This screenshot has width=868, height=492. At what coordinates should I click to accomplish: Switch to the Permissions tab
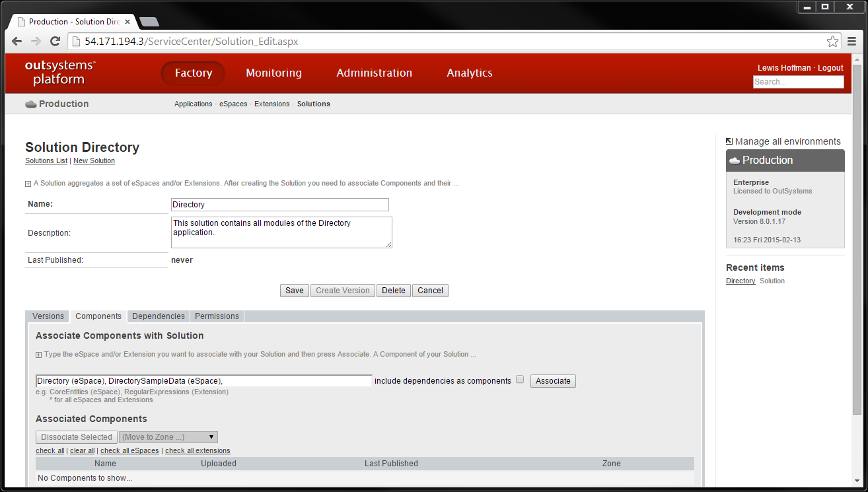[217, 316]
